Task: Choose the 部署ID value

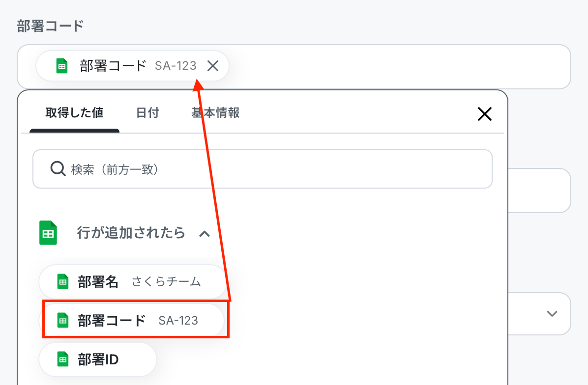Action: (98, 360)
